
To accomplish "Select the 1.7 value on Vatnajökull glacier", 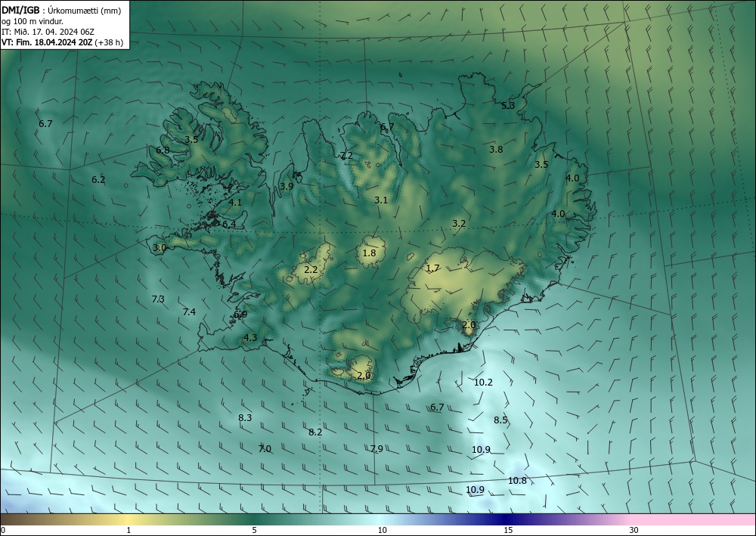I will [x=433, y=268].
